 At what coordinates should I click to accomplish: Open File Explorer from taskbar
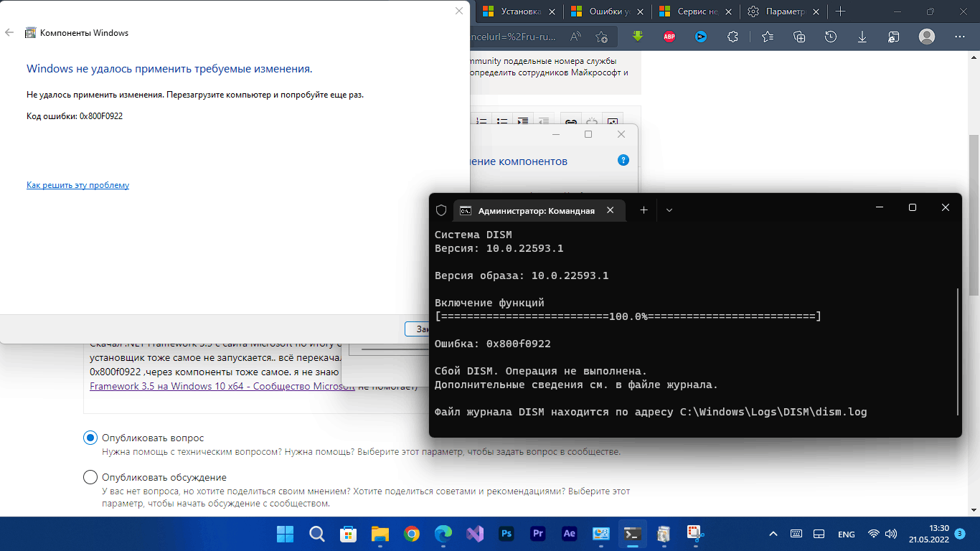tap(380, 534)
